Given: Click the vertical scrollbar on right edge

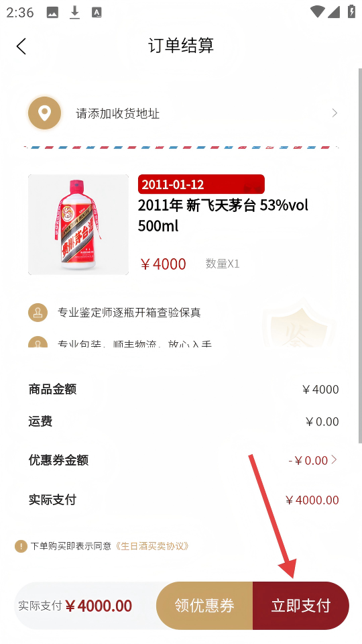Looking at the screenshot, I should (360, 256).
